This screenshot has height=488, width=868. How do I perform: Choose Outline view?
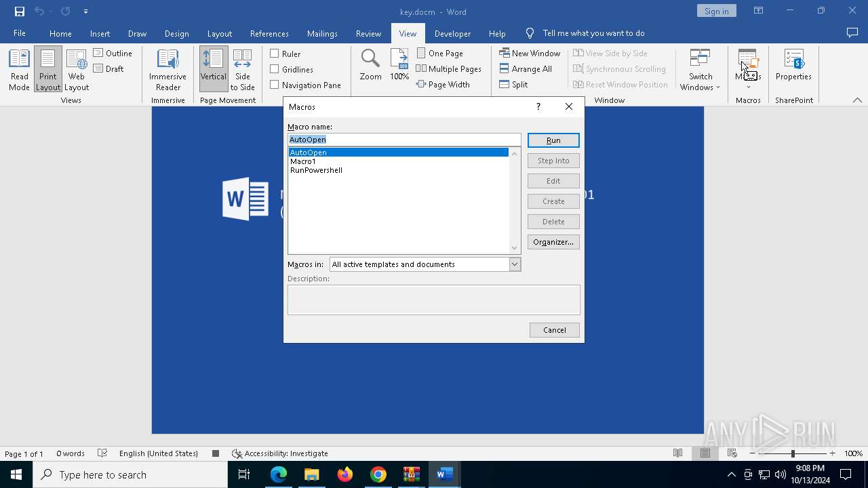113,53
